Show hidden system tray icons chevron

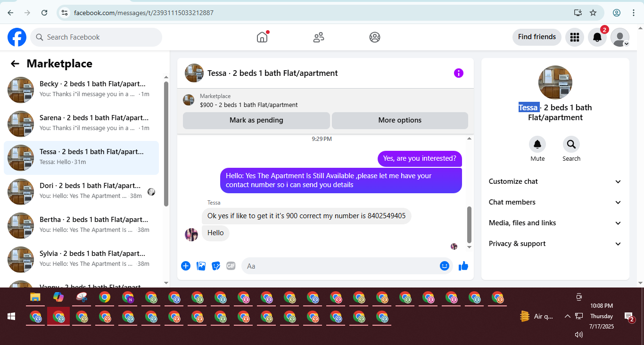pyautogui.click(x=568, y=316)
